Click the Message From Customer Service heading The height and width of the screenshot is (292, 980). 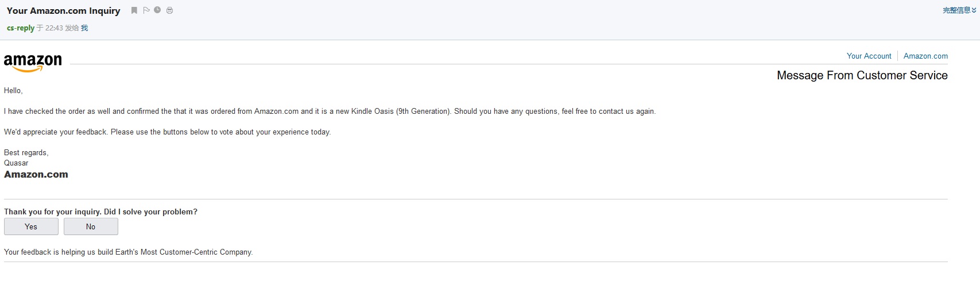click(x=862, y=75)
